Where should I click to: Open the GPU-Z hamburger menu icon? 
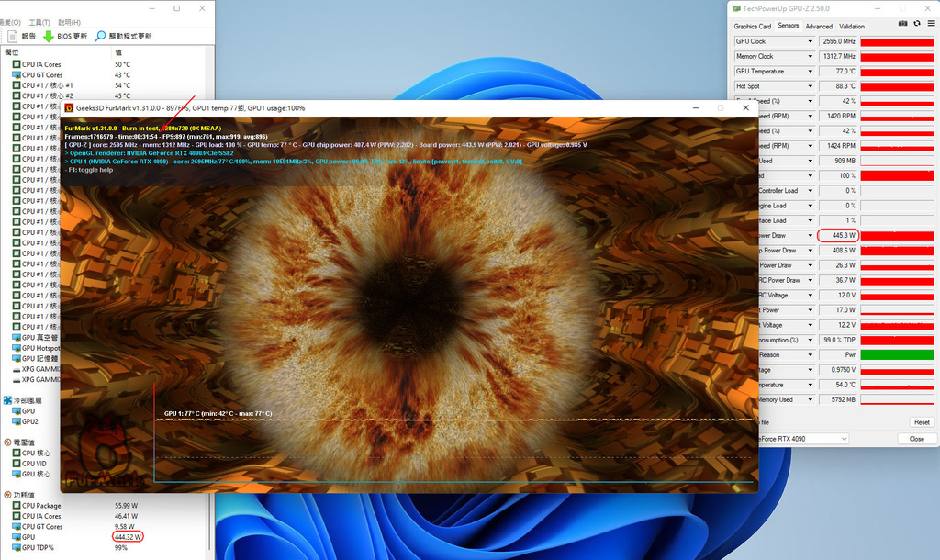(x=931, y=23)
